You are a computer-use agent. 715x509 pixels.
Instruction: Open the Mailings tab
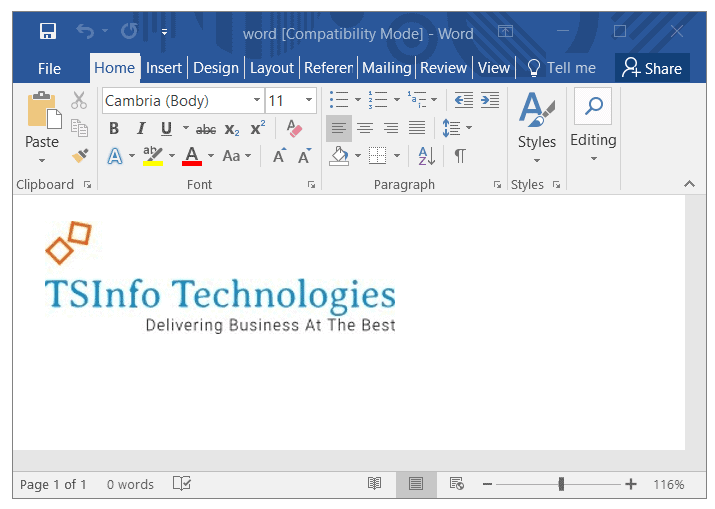pyautogui.click(x=387, y=68)
